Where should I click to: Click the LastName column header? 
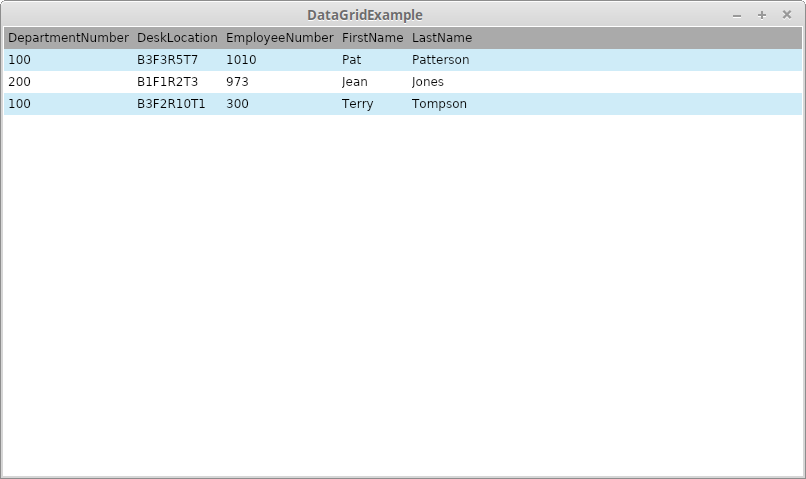[x=441, y=38]
